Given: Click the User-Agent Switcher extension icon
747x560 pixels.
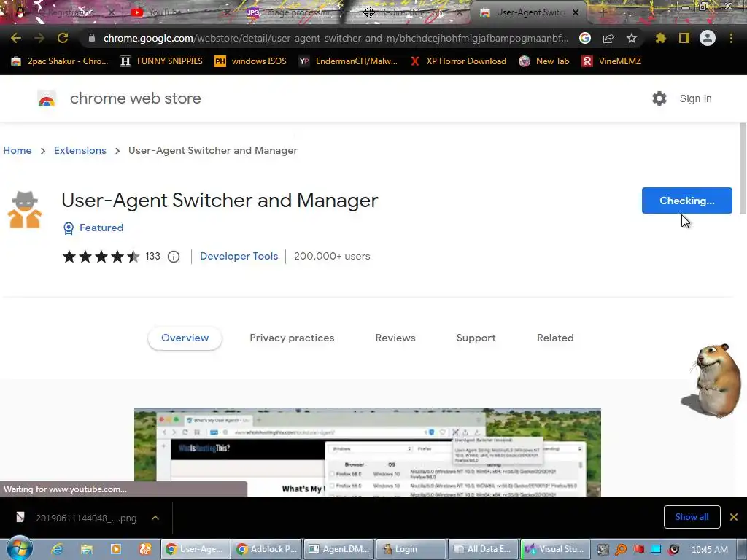Looking at the screenshot, I should pos(25,209).
